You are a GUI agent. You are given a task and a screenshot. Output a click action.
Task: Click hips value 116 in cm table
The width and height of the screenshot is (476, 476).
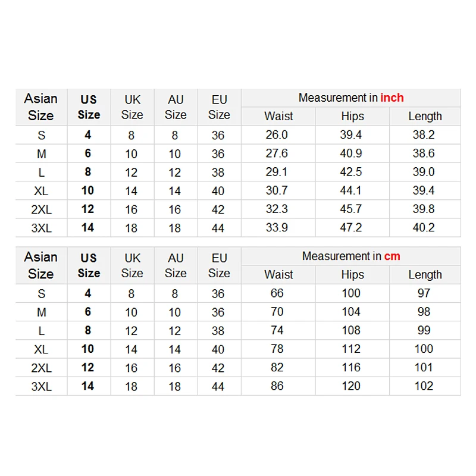point(351,367)
